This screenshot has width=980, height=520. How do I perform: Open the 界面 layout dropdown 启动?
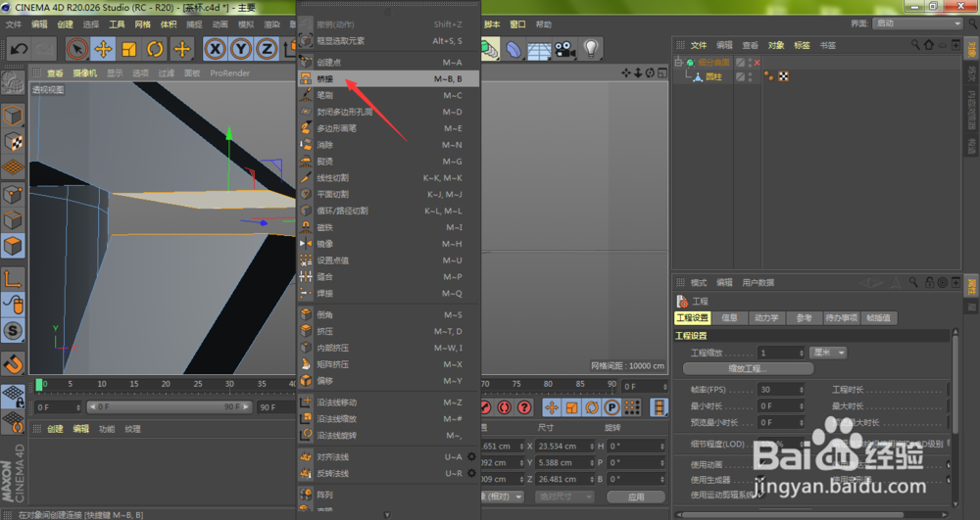pos(917,24)
